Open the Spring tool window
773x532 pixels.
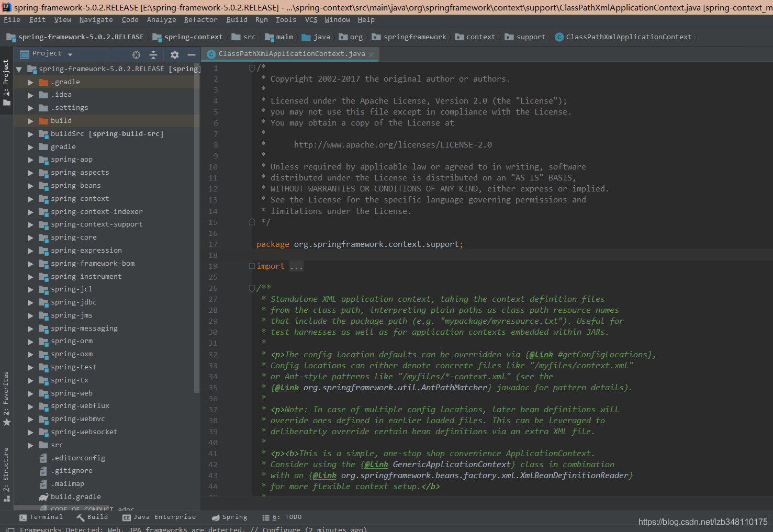pyautogui.click(x=229, y=517)
